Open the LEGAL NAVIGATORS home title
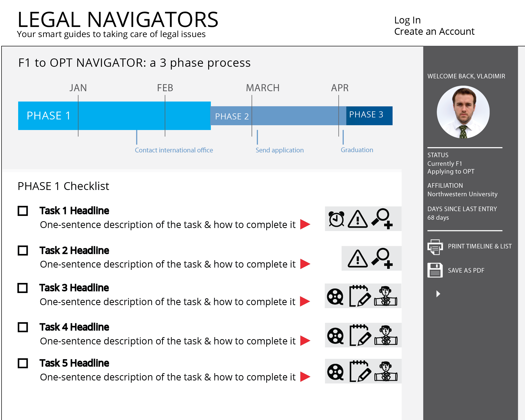This screenshot has height=420, width=525. pyautogui.click(x=118, y=20)
